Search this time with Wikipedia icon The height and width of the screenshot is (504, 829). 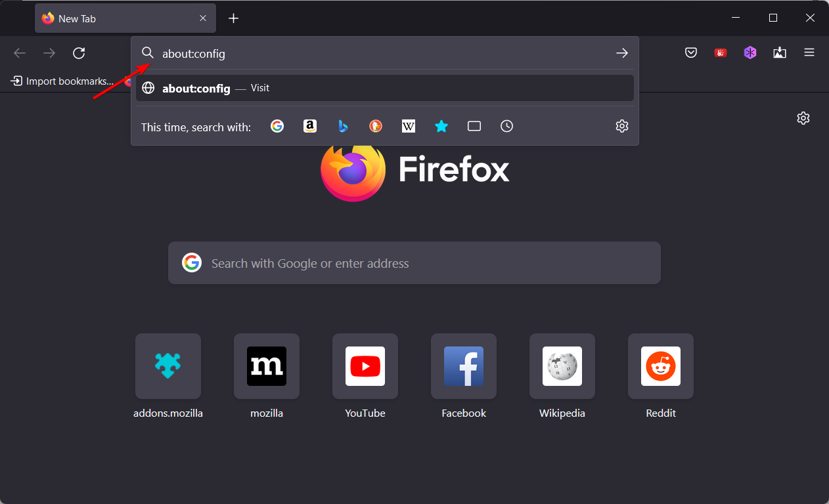click(x=409, y=126)
